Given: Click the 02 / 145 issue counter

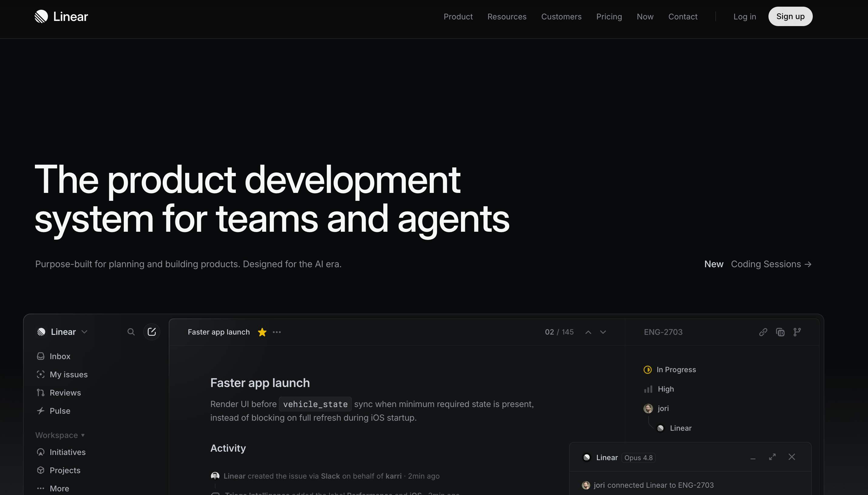Looking at the screenshot, I should click(559, 332).
